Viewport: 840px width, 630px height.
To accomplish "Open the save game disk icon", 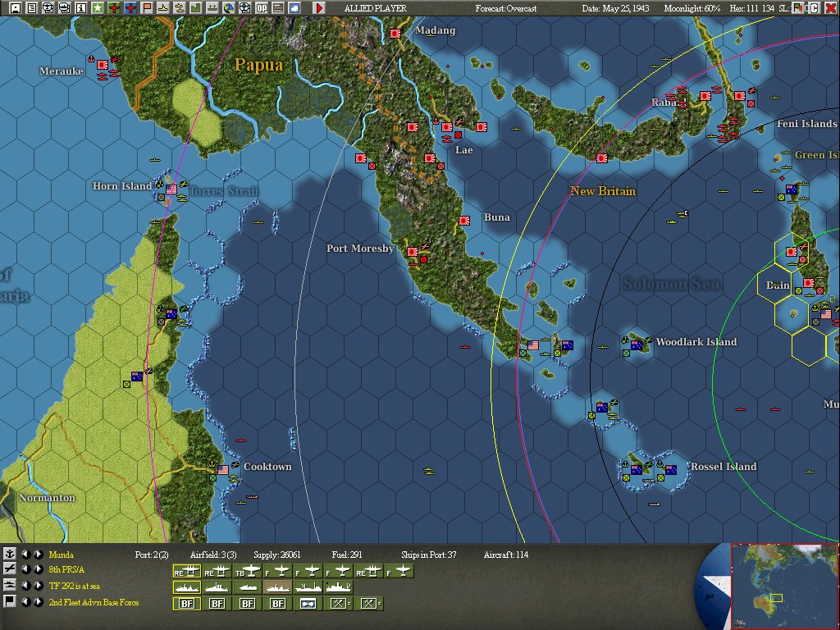I will (16, 8).
